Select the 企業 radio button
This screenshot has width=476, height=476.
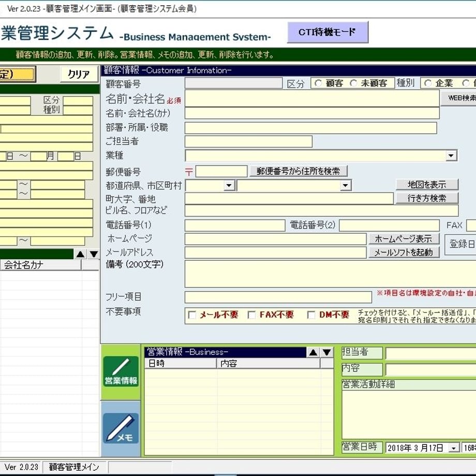pos(428,83)
